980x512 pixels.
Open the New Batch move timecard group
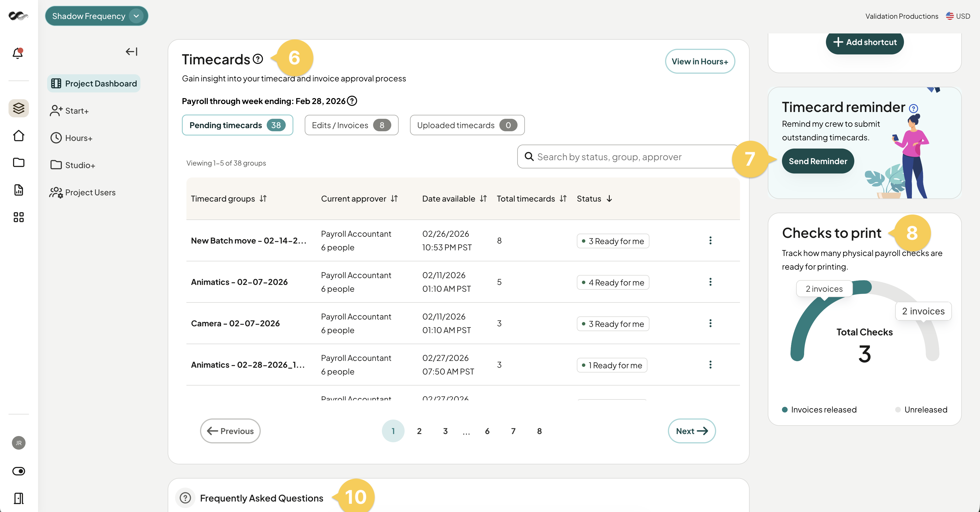point(249,241)
